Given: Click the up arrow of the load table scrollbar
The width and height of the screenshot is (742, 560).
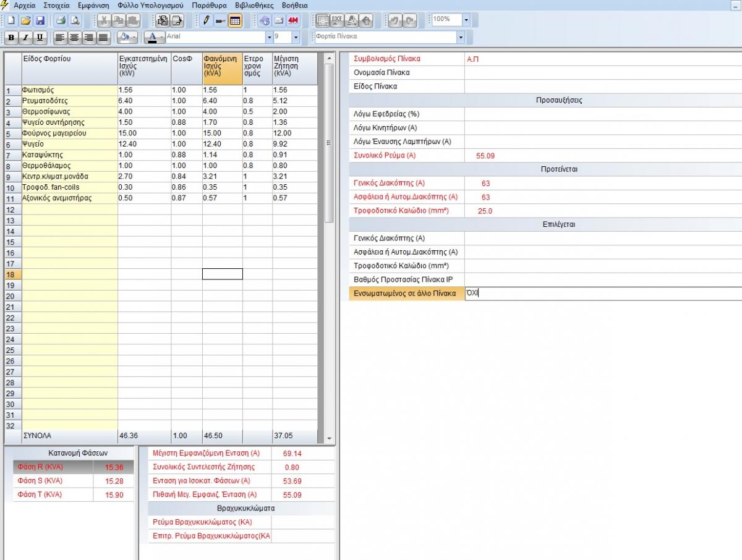Looking at the screenshot, I should click(x=329, y=59).
